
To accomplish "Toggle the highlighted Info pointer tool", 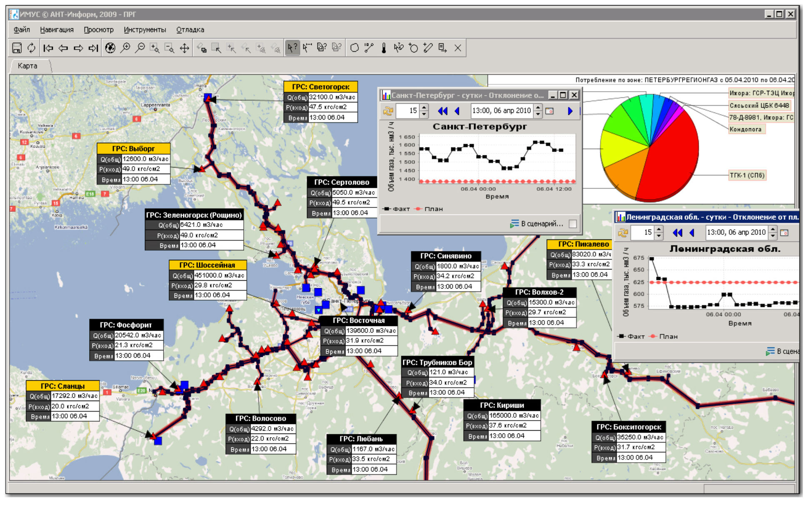I will pos(292,48).
